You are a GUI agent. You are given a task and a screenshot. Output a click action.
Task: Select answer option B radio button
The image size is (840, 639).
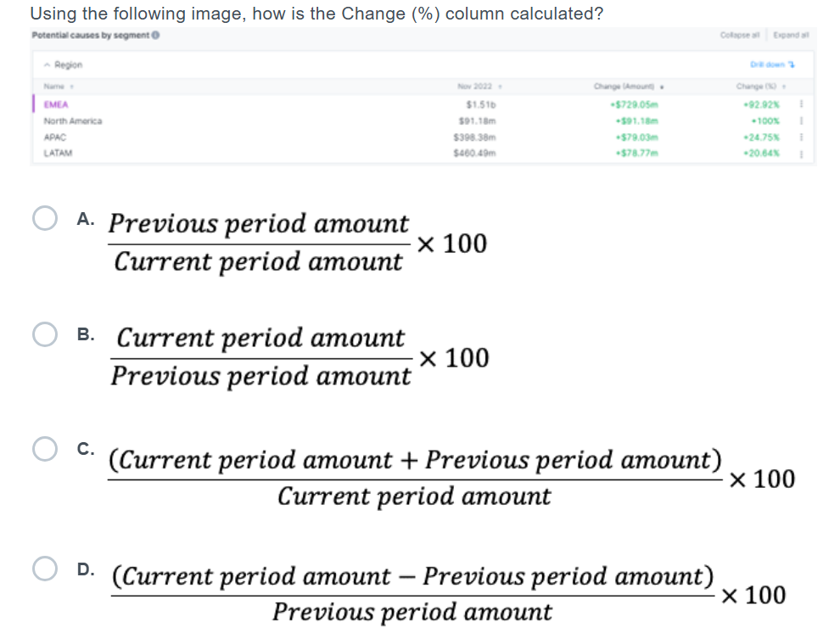tap(43, 334)
